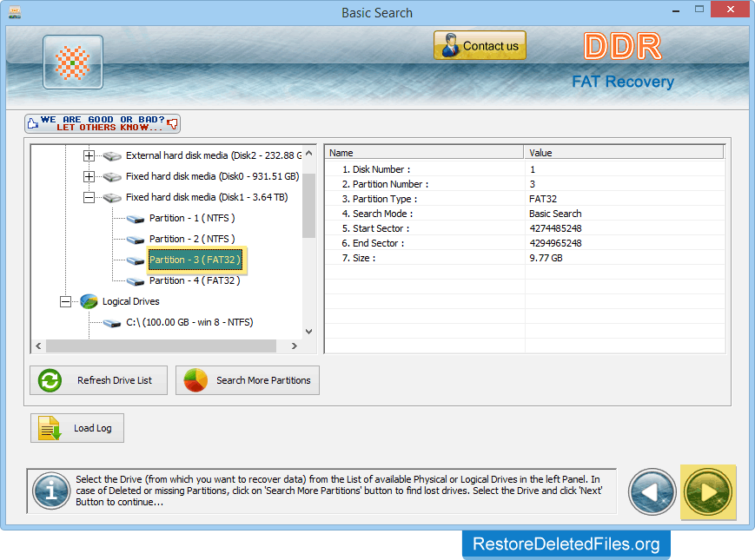Click the External Disk2 drive icon
Screen dimensions: 755x560
pos(112,156)
